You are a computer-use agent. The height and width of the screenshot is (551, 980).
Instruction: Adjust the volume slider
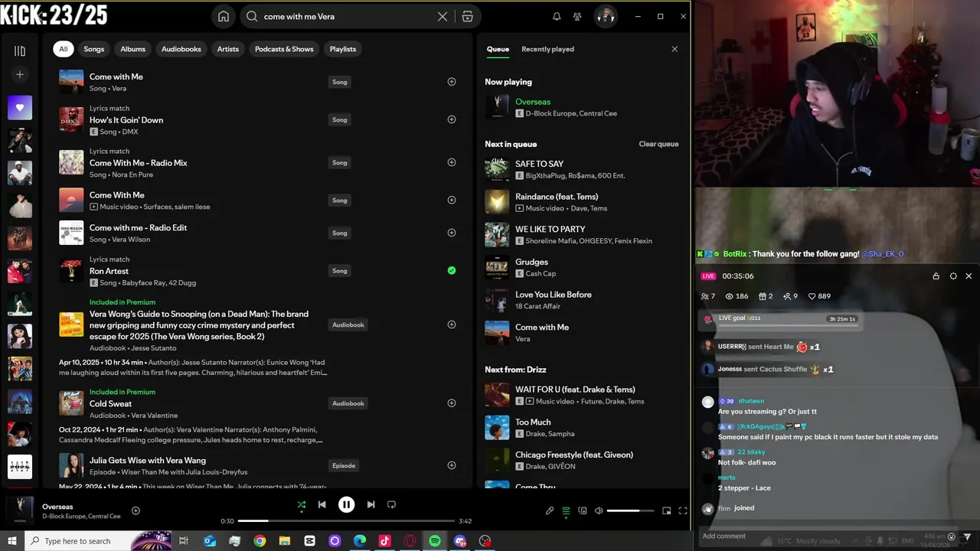[631, 510]
